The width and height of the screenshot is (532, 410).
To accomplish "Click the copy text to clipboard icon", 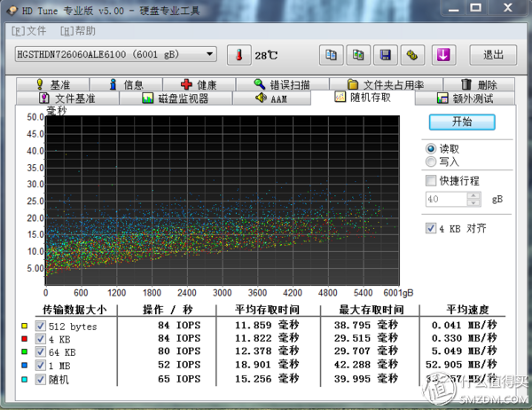I will [x=330, y=54].
